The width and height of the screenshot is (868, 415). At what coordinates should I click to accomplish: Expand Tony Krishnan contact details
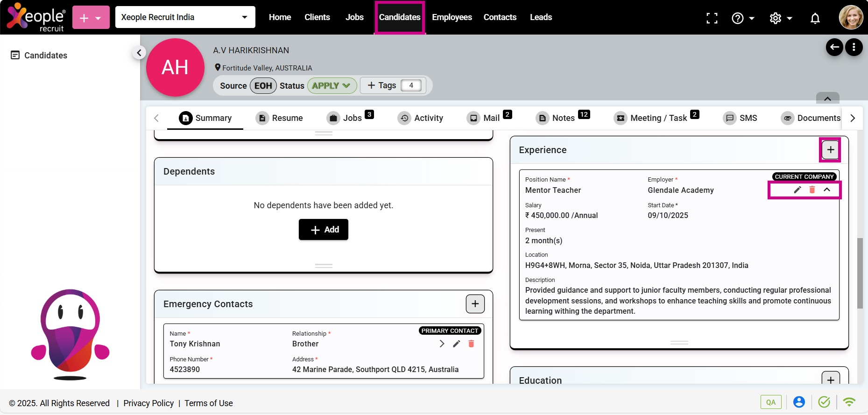click(x=442, y=344)
